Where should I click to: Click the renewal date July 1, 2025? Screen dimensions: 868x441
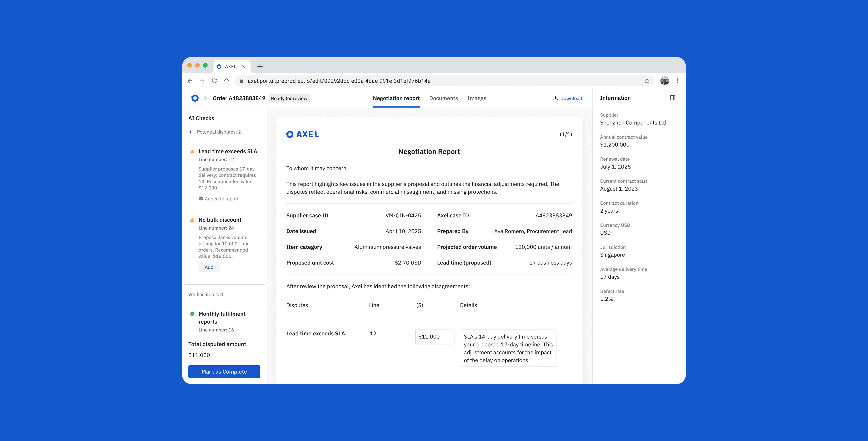tap(615, 167)
